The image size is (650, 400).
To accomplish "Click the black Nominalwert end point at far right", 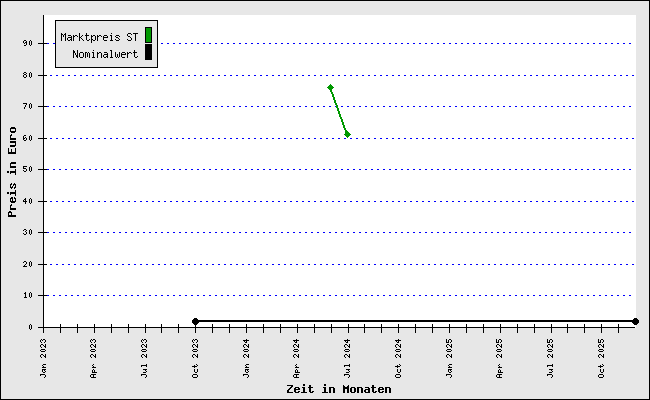I will click(635, 321).
